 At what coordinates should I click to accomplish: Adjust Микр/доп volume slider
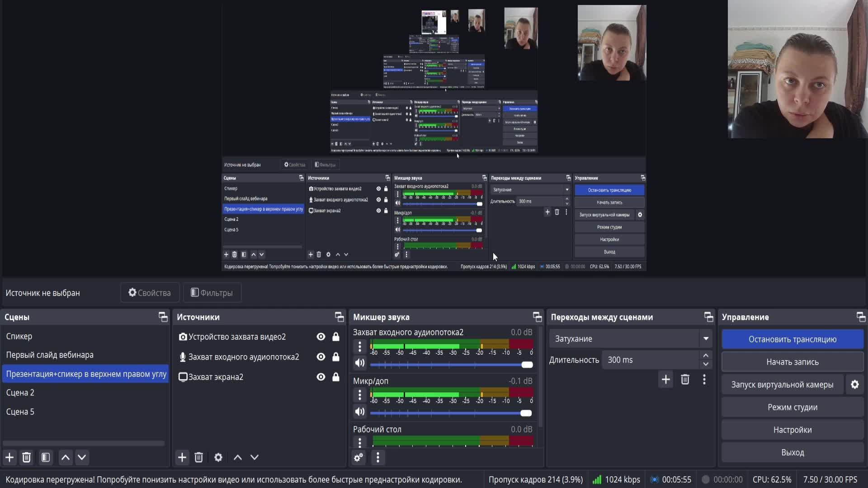(451, 413)
